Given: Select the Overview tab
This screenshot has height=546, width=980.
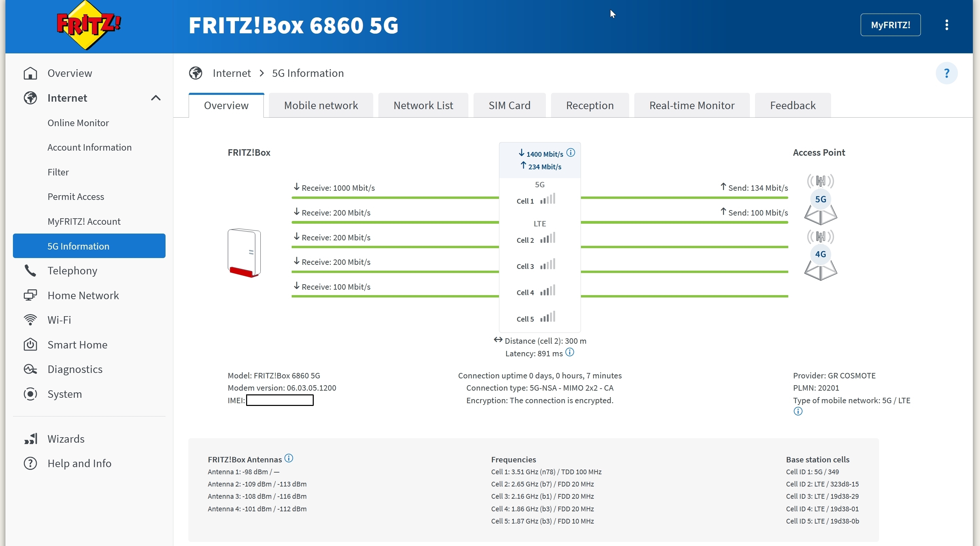Looking at the screenshot, I should click(x=226, y=105).
